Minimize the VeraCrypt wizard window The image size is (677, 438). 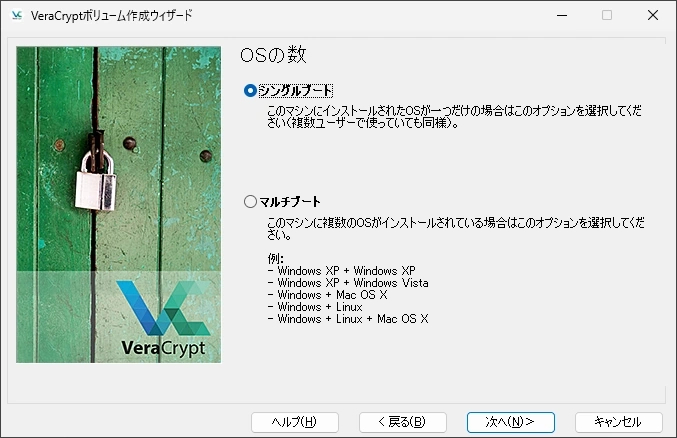[x=562, y=16]
